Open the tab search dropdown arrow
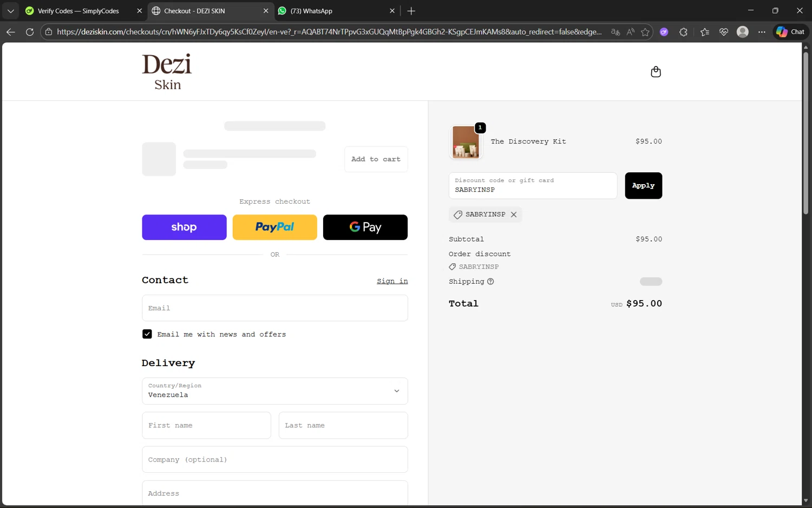The height and width of the screenshot is (508, 812). point(10,11)
